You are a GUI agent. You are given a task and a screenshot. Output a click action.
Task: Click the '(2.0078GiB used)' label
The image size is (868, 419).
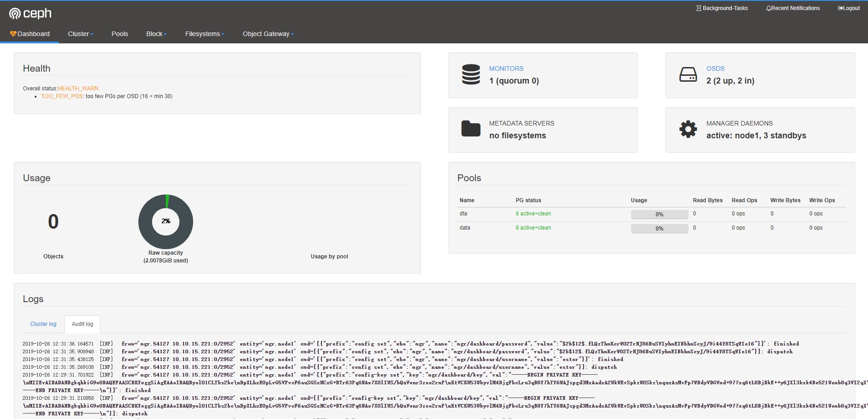[166, 261]
